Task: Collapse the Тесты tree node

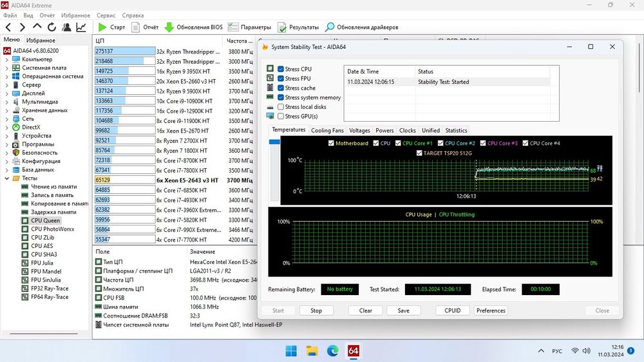Action: click(6, 178)
